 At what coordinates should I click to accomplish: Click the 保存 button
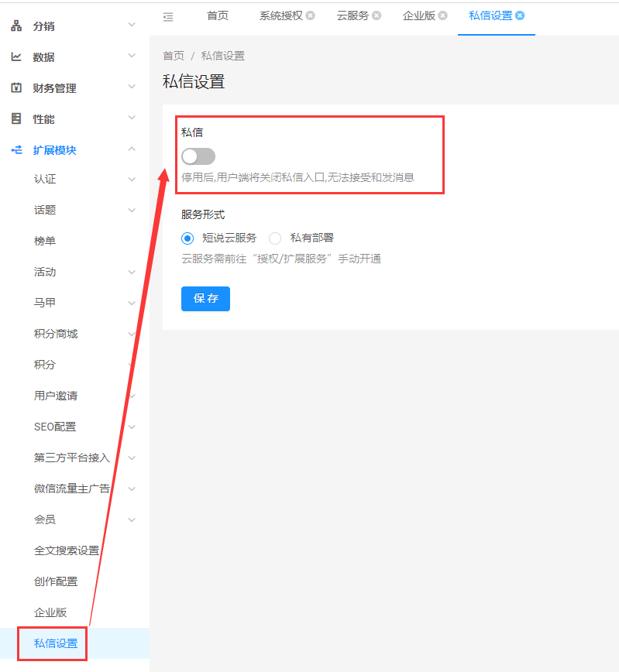coord(205,299)
